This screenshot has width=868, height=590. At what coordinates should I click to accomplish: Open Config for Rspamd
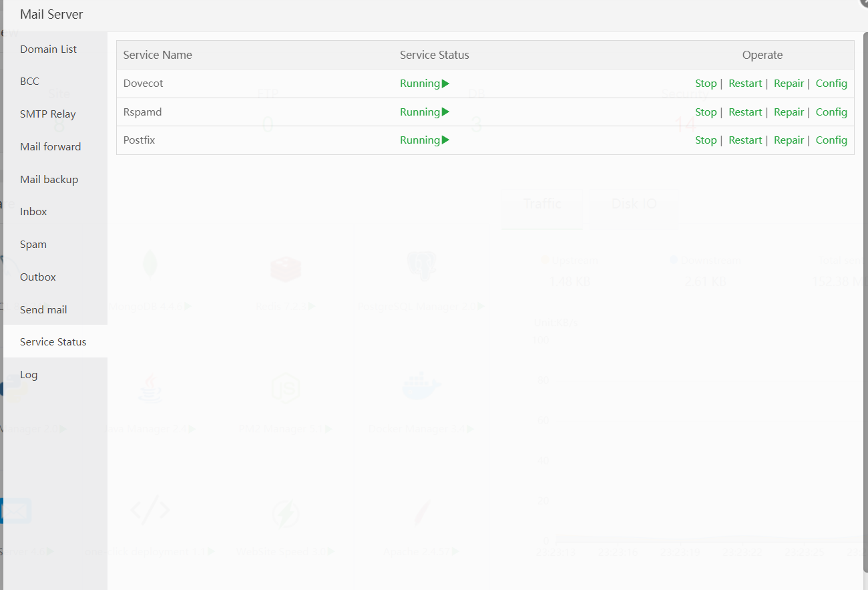click(x=831, y=112)
